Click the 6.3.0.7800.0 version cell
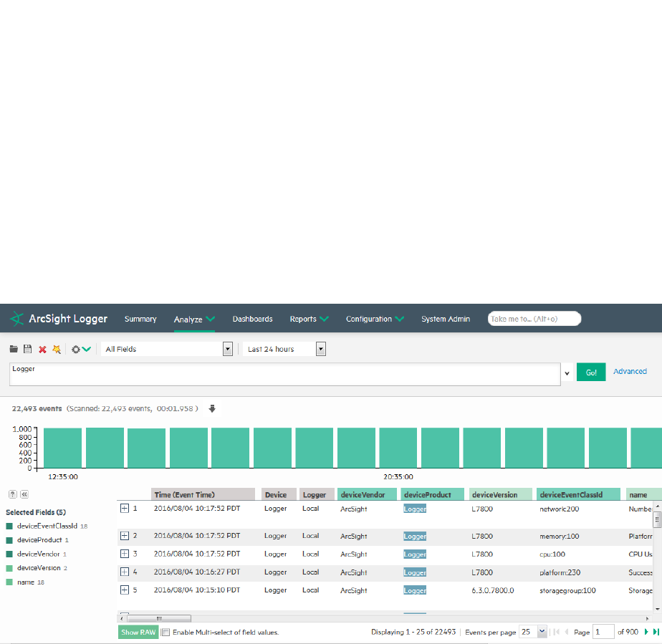Screen dimensions: 662x644 click(493, 590)
